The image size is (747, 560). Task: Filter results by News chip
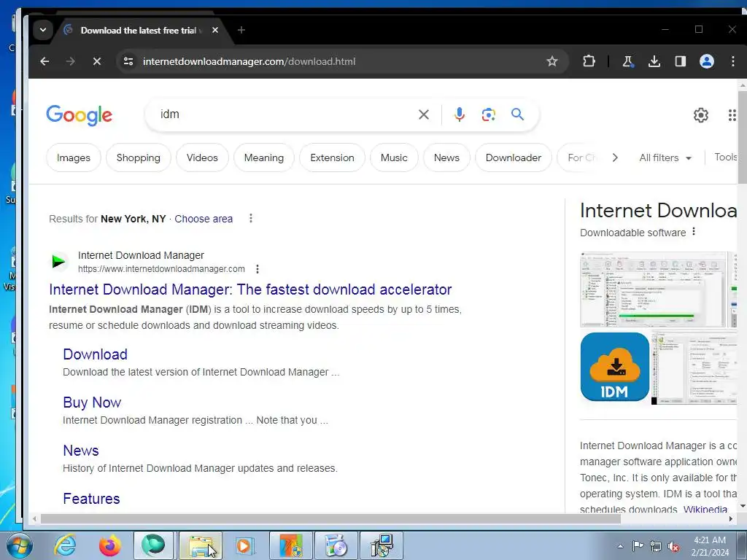[x=446, y=157]
